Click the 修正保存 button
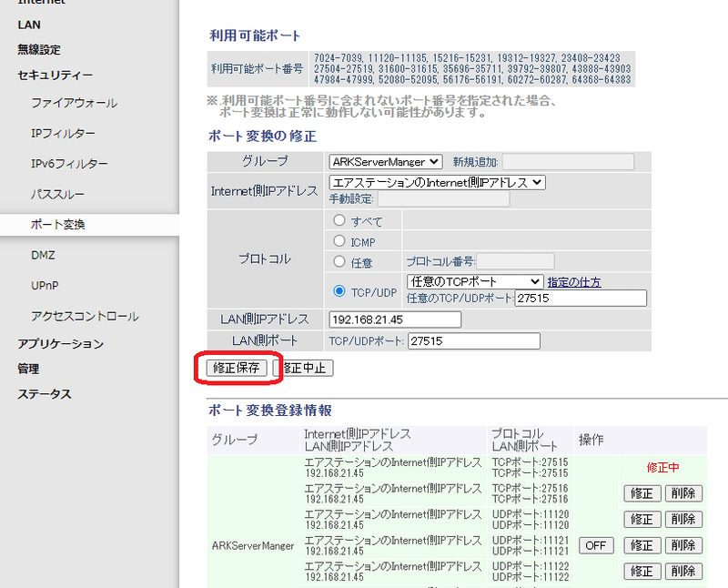 (237, 368)
